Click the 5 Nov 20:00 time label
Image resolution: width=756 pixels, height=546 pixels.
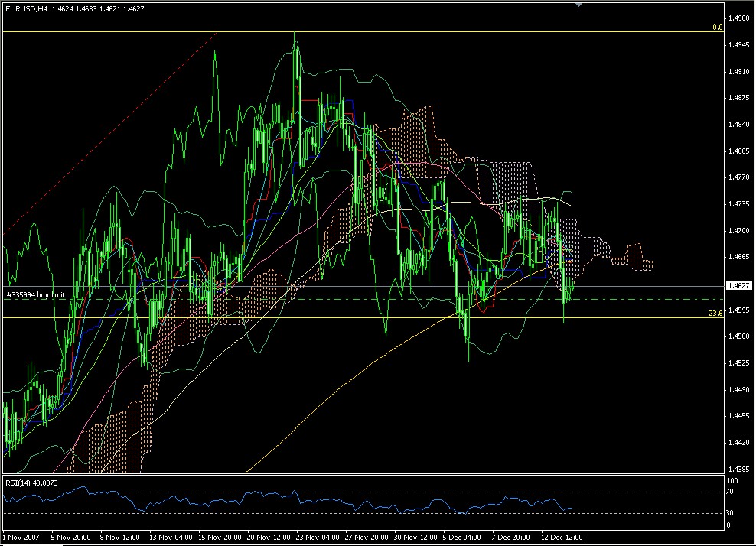pos(71,537)
